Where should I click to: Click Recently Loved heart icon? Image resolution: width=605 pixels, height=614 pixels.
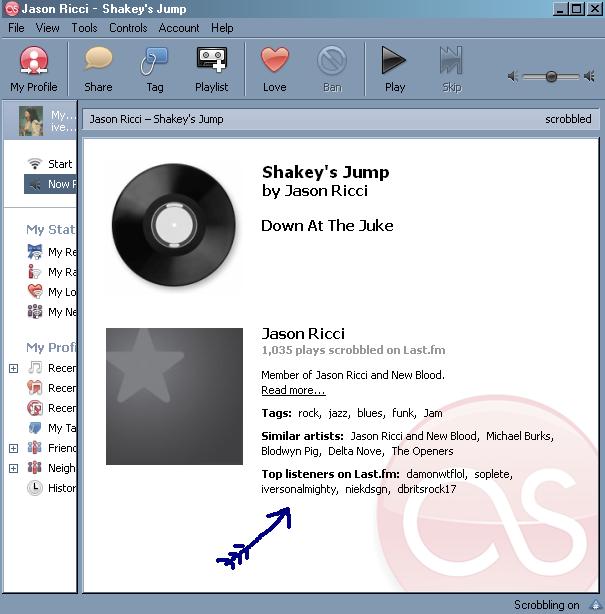[35, 388]
